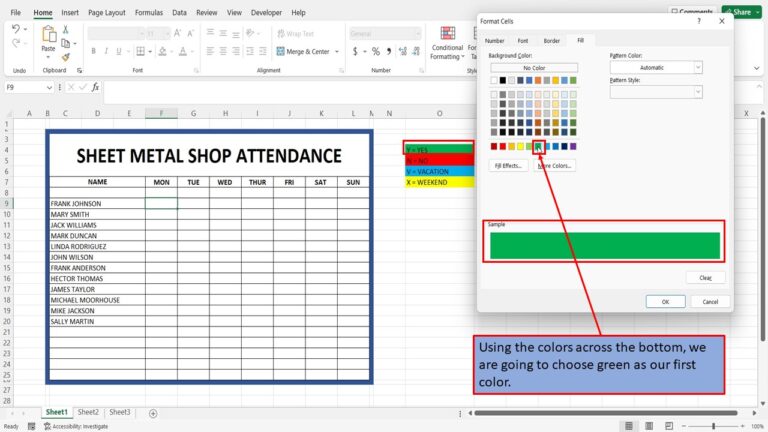Click the Cut scissors icon
This screenshot has width=768, height=432.
[x=66, y=30]
